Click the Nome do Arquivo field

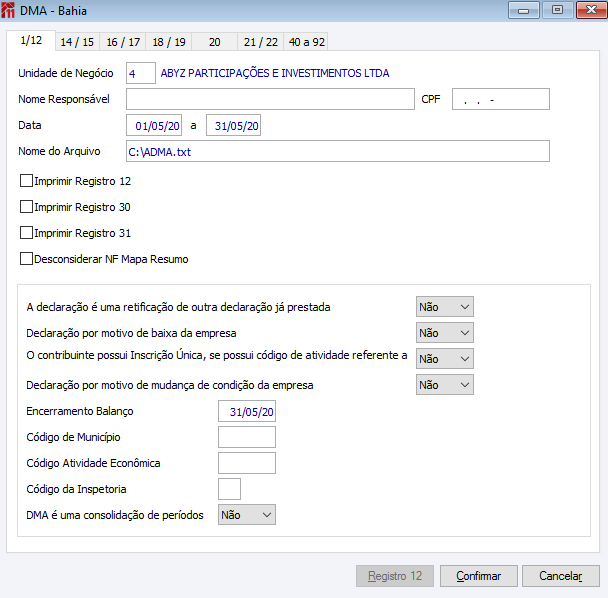338,151
